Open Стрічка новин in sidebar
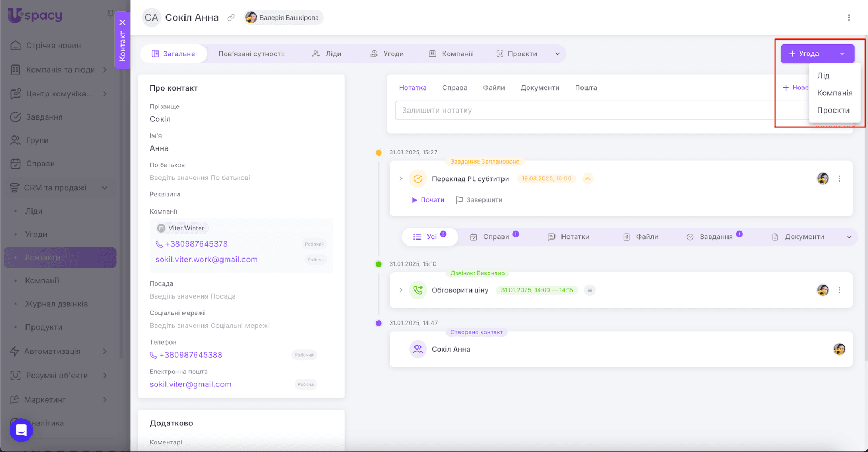Screen dimensions: 868x452 (x=53, y=46)
